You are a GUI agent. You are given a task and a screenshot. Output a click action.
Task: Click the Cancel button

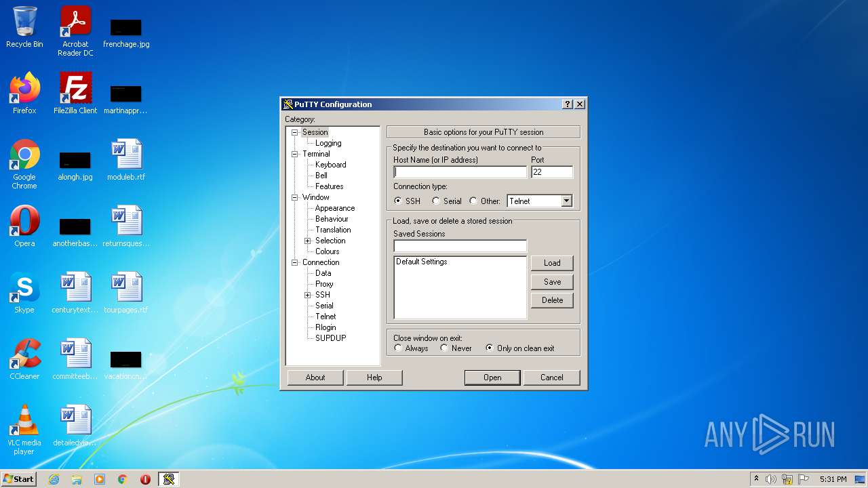pyautogui.click(x=552, y=378)
